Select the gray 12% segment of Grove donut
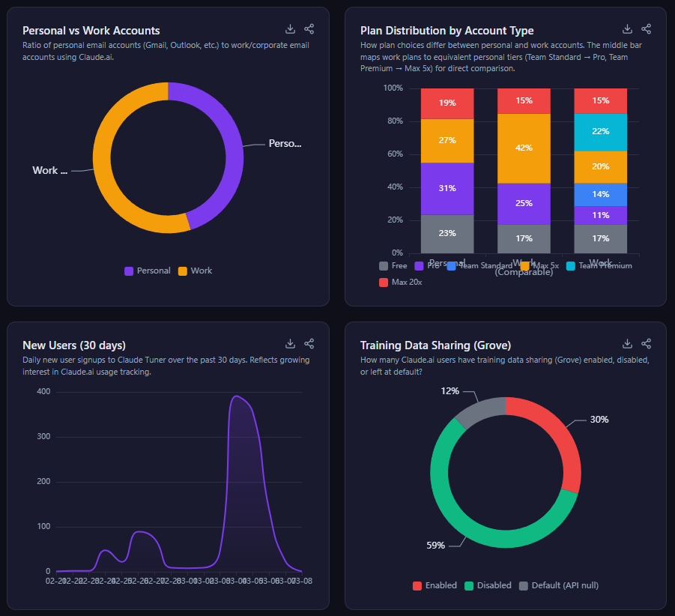Image resolution: width=675 pixels, height=616 pixels. pos(479,412)
